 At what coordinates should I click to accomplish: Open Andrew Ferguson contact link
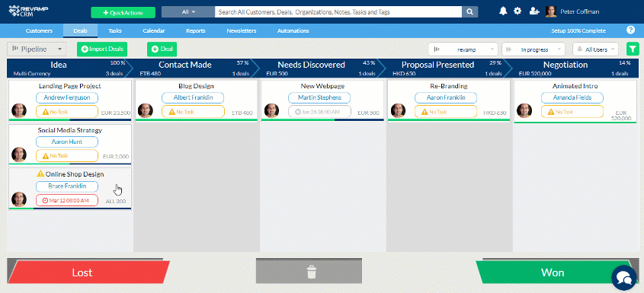pos(67,97)
